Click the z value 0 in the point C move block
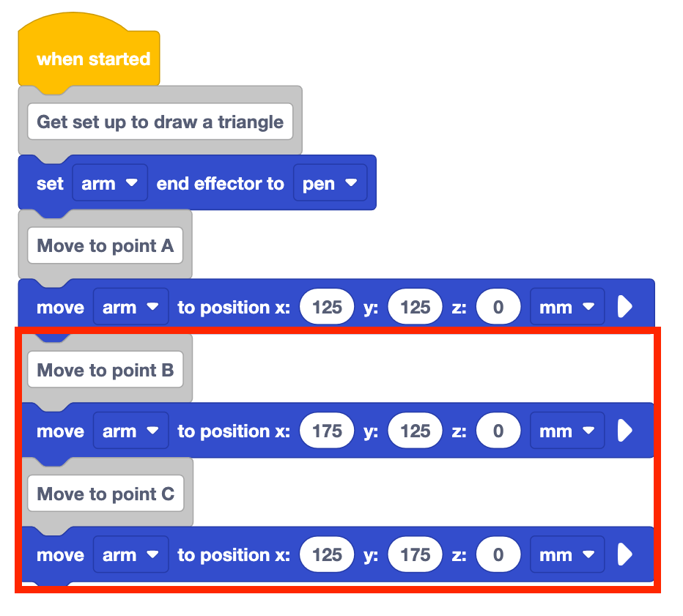 coord(498,555)
